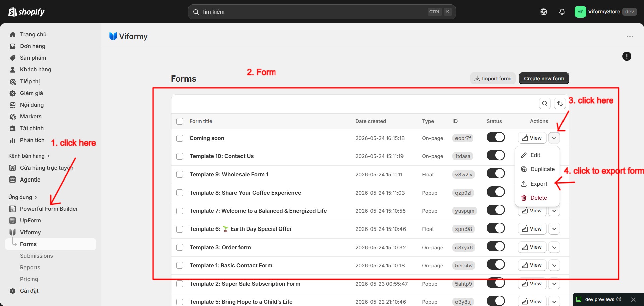Choose Duplicate in the actions menu
The height and width of the screenshot is (306, 644).
click(x=537, y=169)
